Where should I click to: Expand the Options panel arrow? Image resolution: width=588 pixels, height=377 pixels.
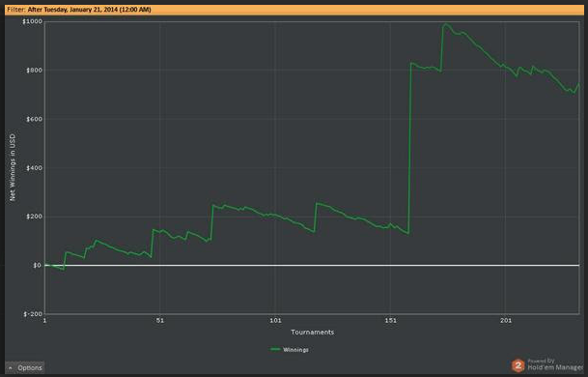coord(11,368)
